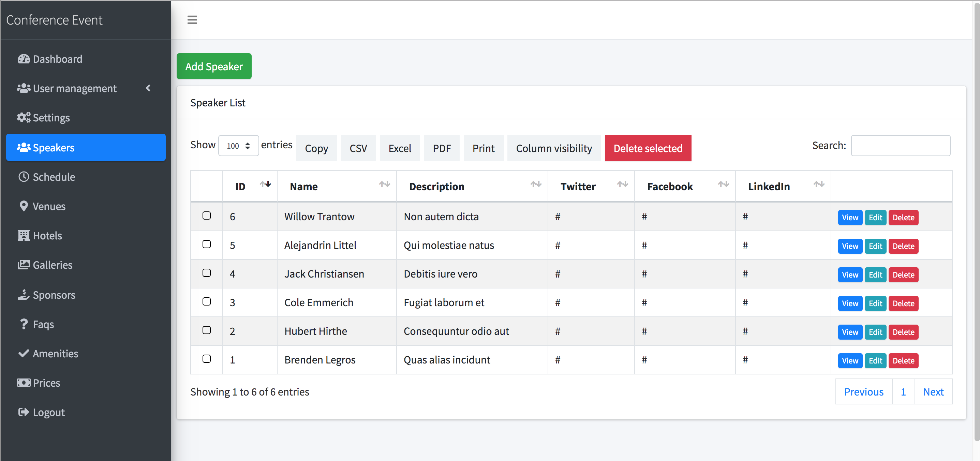Toggle checkbox for Brenden Legros row

tap(208, 359)
